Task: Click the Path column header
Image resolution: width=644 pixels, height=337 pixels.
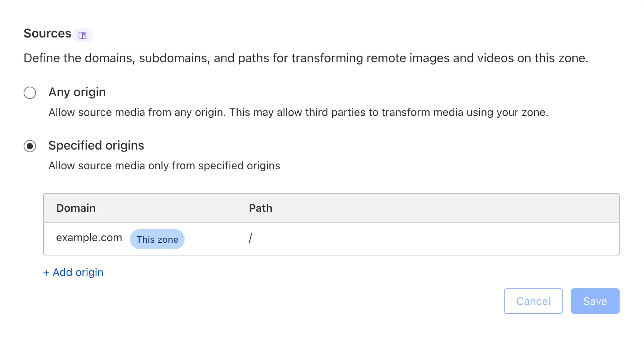Action: click(260, 208)
